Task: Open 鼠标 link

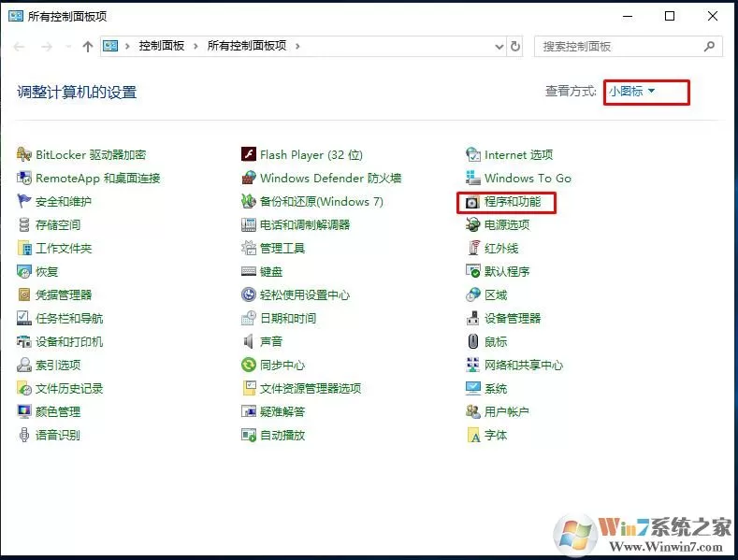Action: 496,341
